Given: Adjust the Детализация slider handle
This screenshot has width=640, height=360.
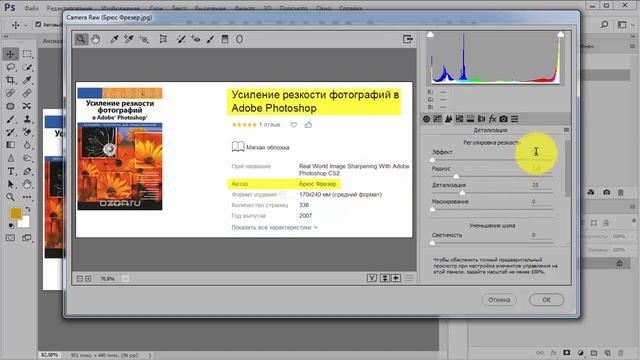Looking at the screenshot, I should (x=462, y=193).
